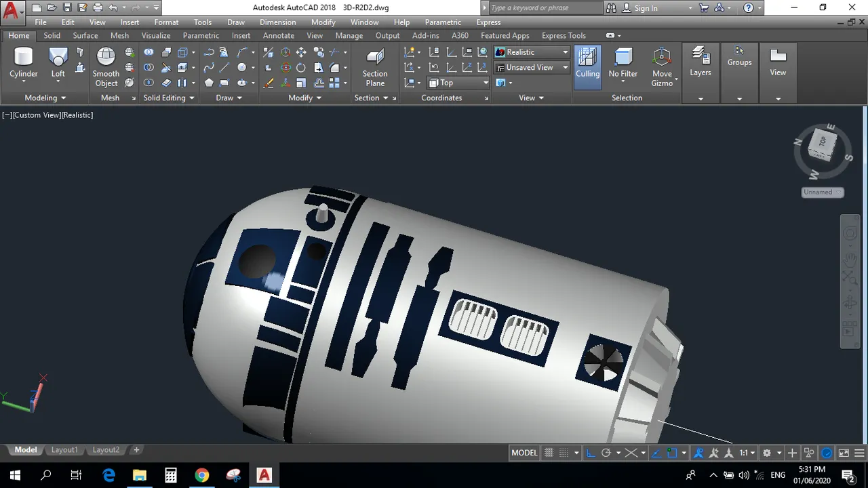Click the Plot printer icon in title bar
Image resolution: width=868 pixels, height=488 pixels.
(x=98, y=8)
